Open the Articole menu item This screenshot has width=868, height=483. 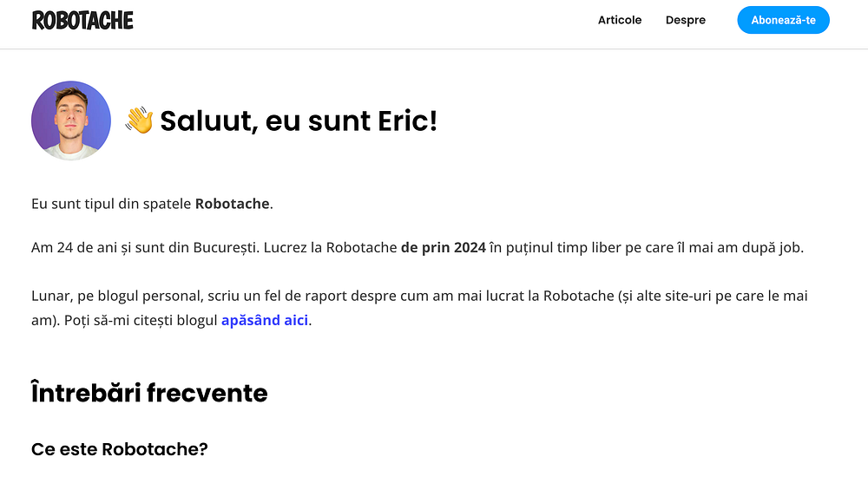click(620, 20)
